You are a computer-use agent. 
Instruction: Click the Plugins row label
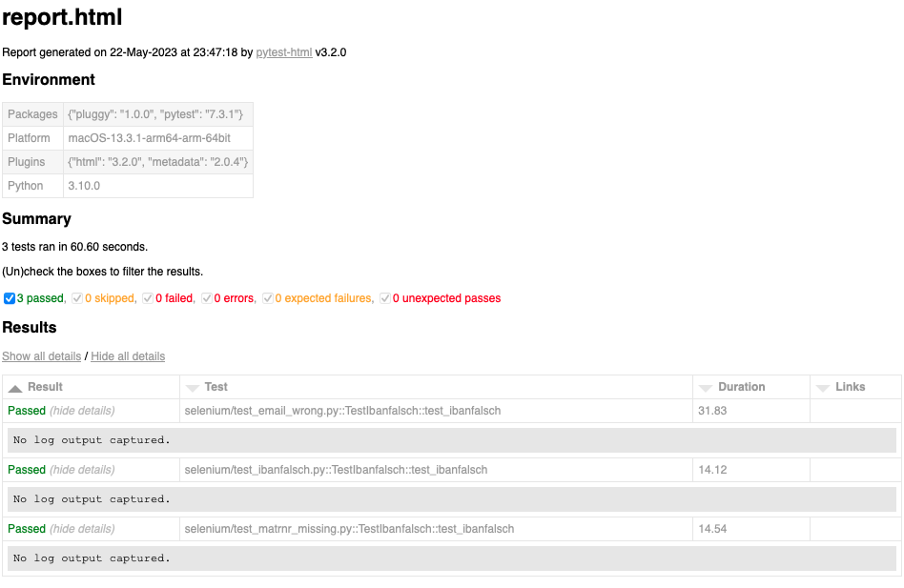coord(32,162)
